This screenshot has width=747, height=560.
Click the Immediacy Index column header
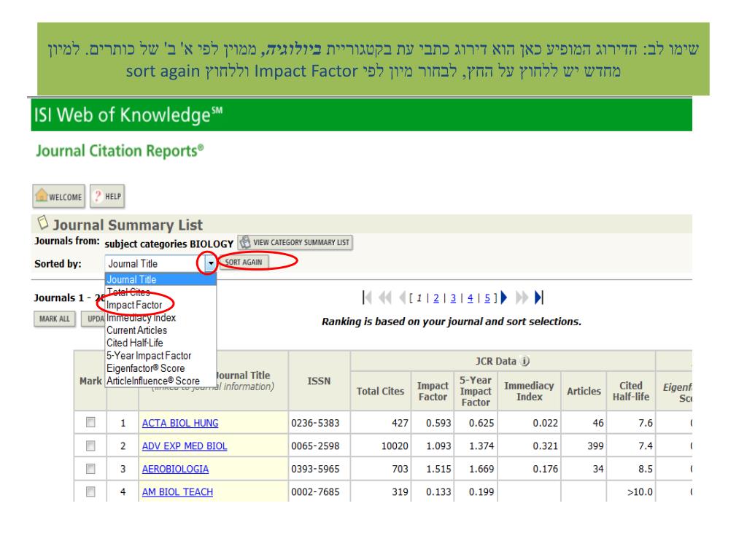[x=529, y=391]
